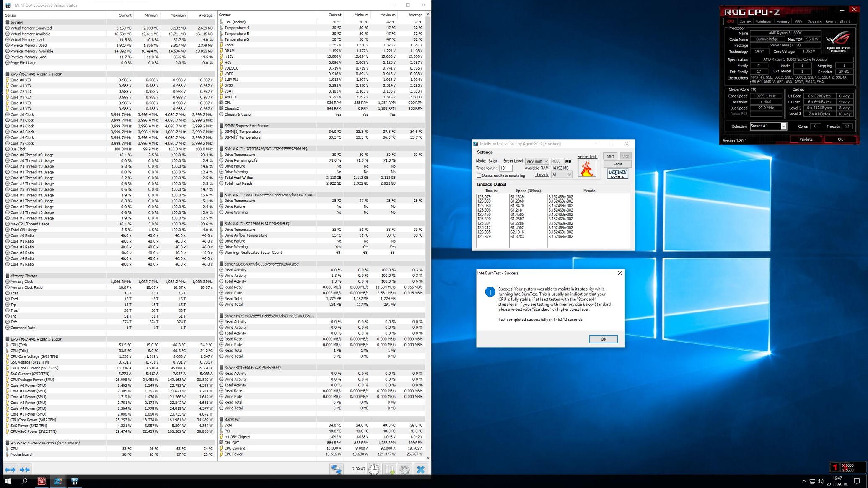Click the 62.1916 GFlops result value
Image resolution: width=868 pixels, height=488 pixels.
pos(517,232)
